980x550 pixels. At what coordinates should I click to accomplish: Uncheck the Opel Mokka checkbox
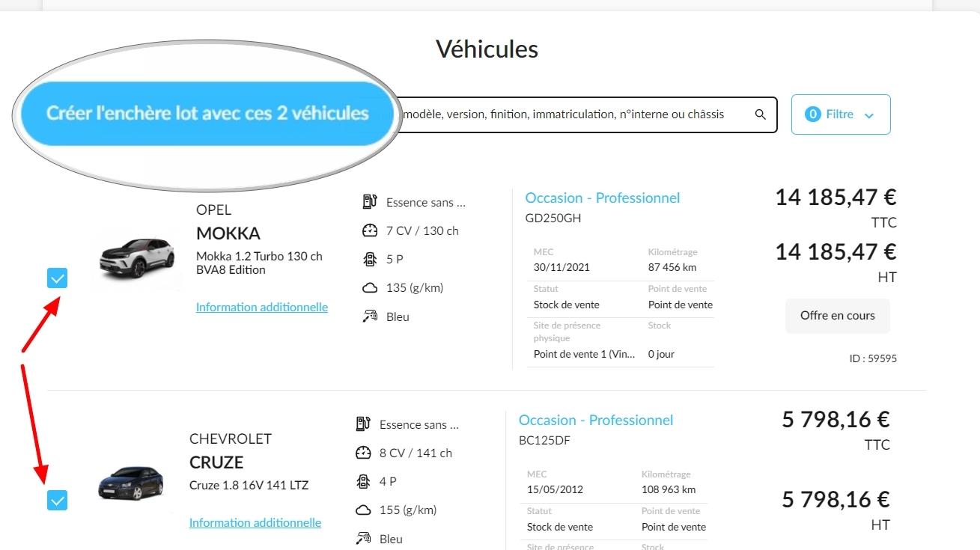click(58, 278)
